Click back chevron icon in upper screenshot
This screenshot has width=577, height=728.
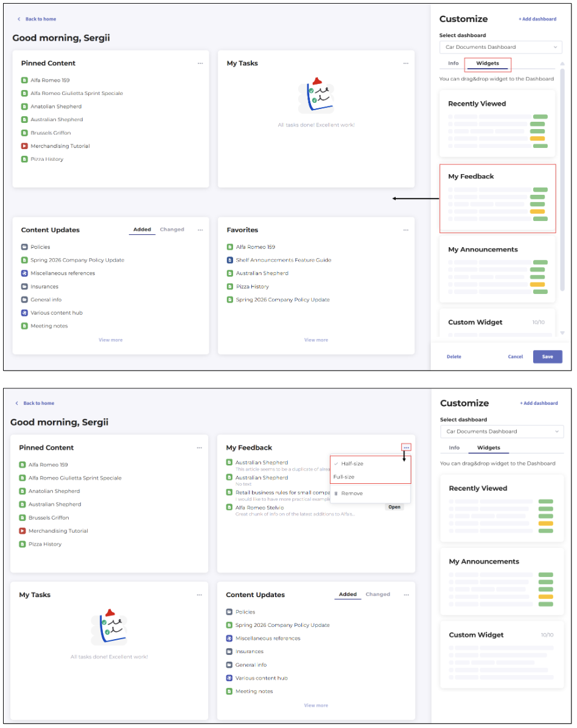coord(19,19)
